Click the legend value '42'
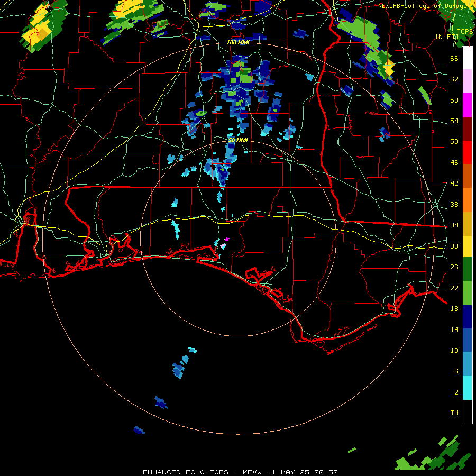 tap(454, 184)
